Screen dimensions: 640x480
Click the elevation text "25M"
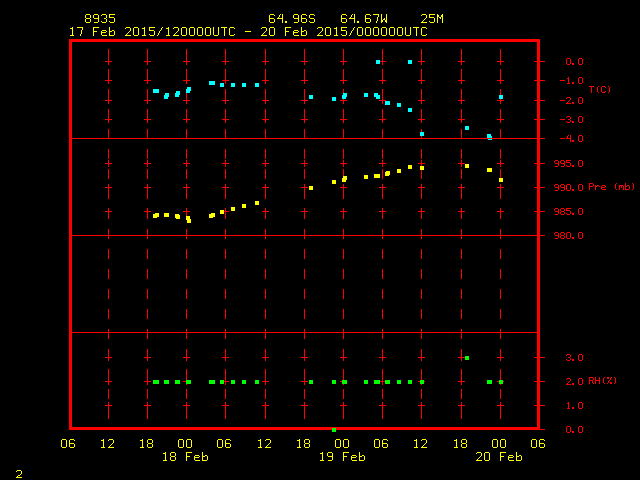(x=432, y=19)
